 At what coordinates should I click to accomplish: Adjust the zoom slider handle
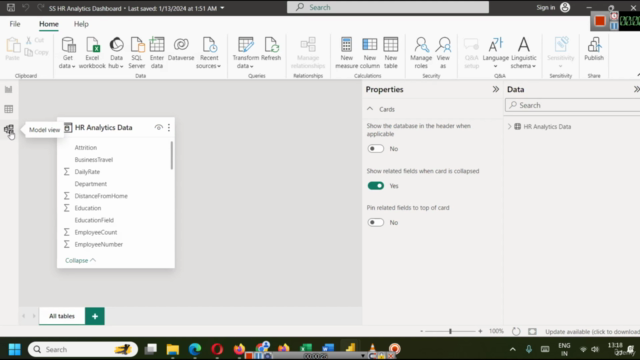450,331
